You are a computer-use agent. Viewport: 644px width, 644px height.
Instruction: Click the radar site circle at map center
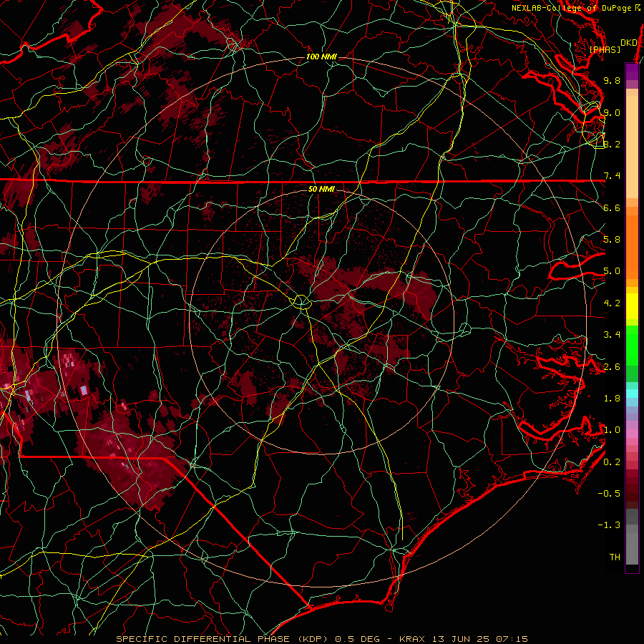tap(301, 302)
